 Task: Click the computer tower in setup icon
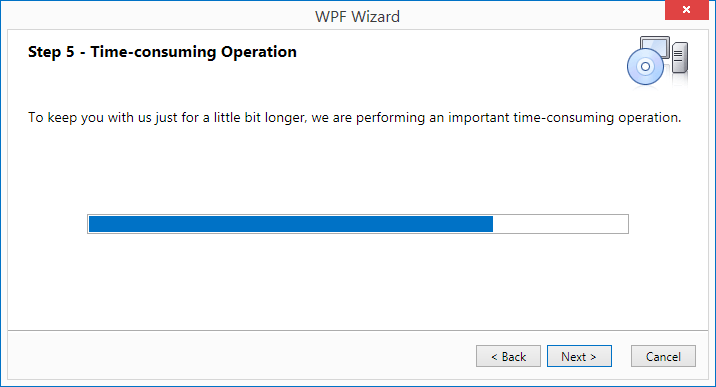tap(680, 57)
